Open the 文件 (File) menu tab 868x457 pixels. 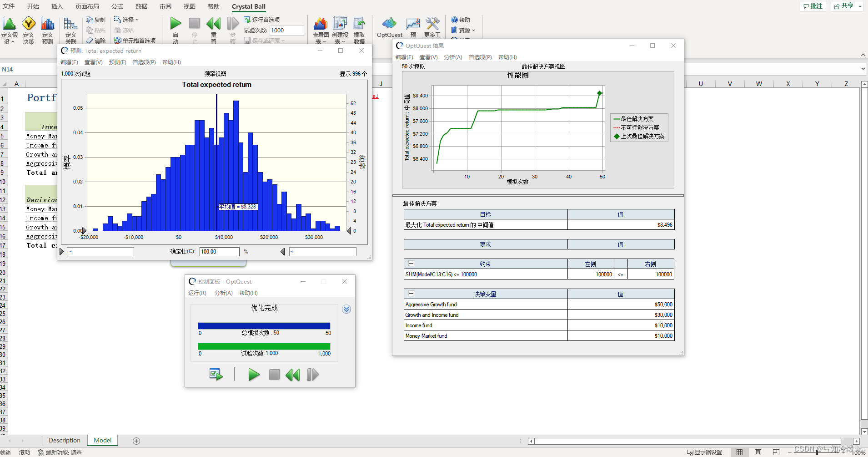tap(9, 6)
